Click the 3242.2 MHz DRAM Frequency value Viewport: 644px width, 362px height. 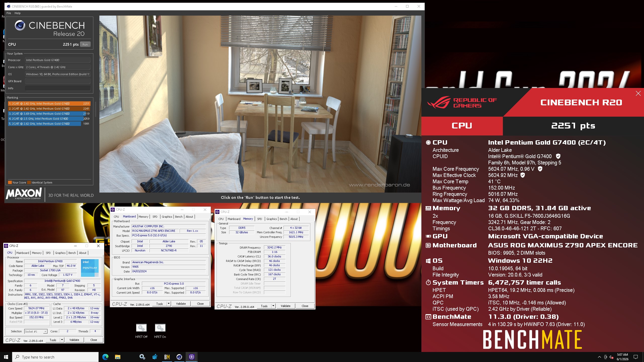pos(274,247)
